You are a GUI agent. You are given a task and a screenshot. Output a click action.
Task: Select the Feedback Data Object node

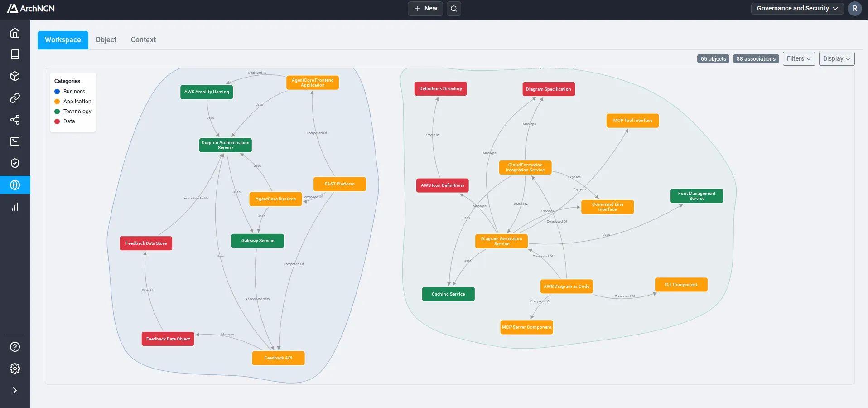168,339
